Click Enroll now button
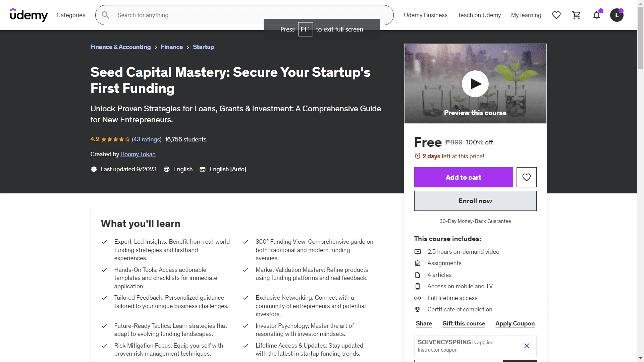Image resolution: width=644 pixels, height=362 pixels. [475, 201]
